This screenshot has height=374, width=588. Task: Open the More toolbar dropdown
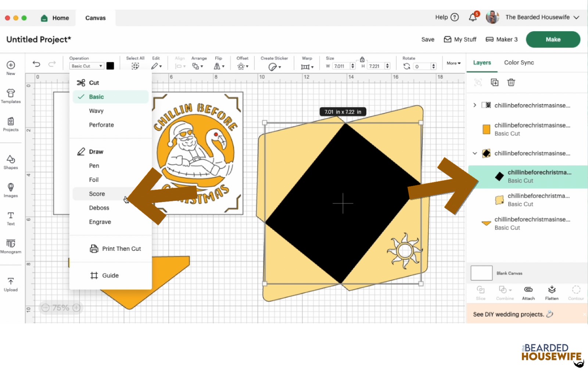[x=453, y=63]
